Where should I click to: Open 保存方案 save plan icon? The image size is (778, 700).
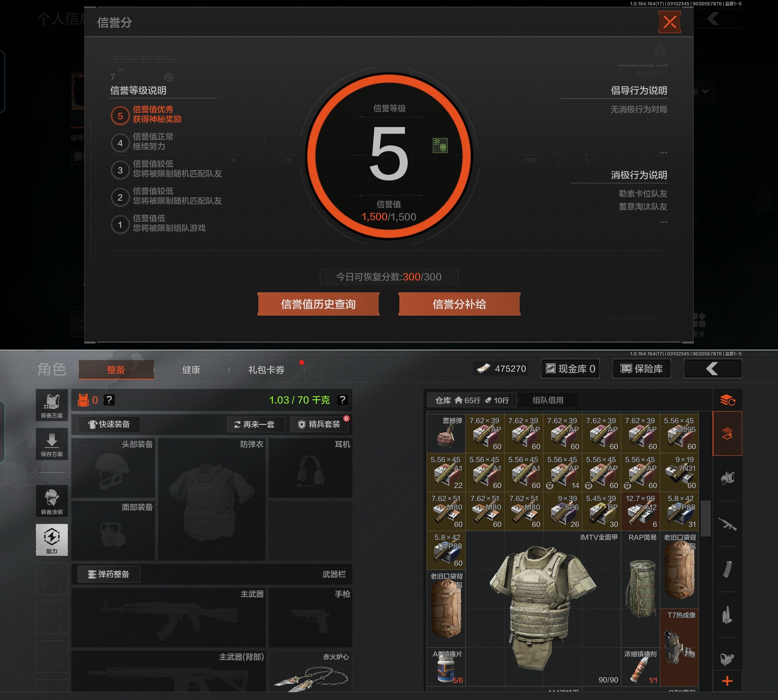coord(52,444)
